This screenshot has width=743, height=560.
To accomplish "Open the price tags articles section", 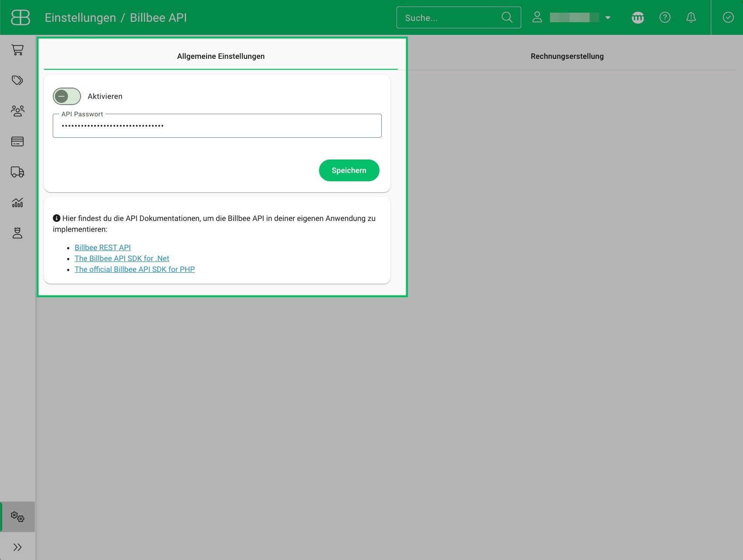I will [x=17, y=80].
